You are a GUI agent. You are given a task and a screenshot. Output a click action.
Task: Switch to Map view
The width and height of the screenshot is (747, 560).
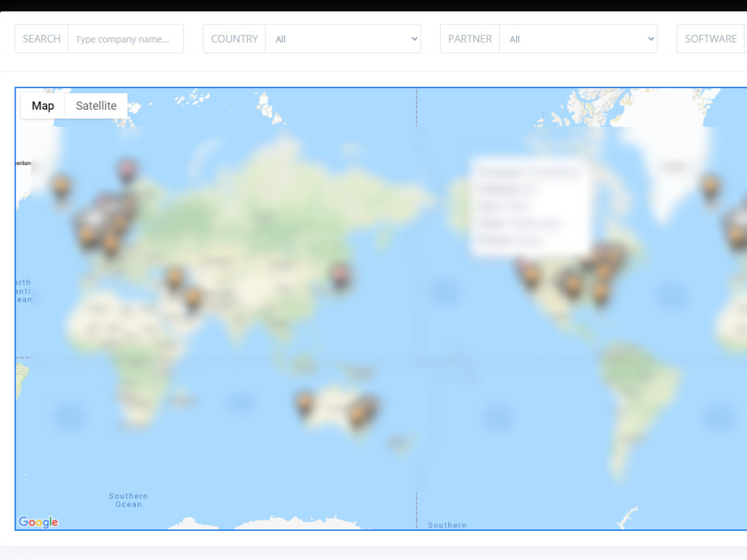pyautogui.click(x=43, y=106)
